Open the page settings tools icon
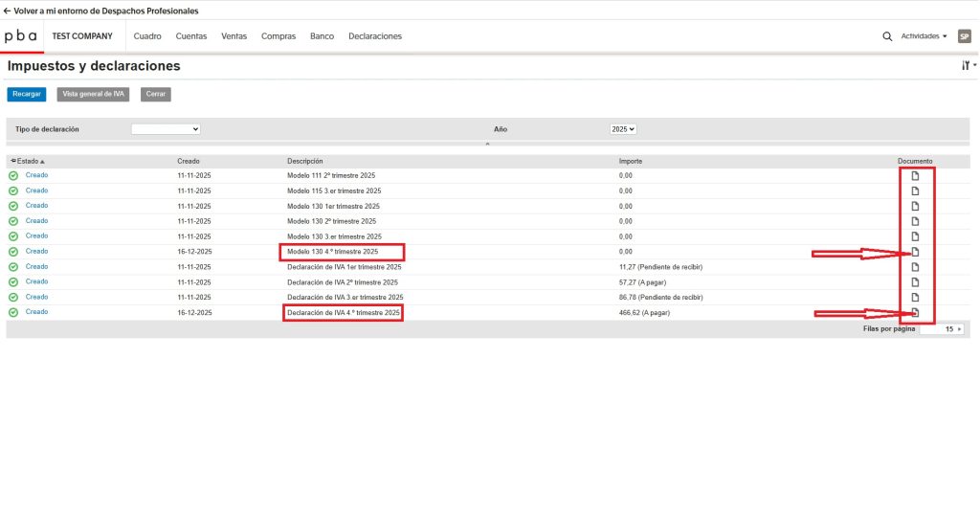980x515 pixels. point(967,66)
